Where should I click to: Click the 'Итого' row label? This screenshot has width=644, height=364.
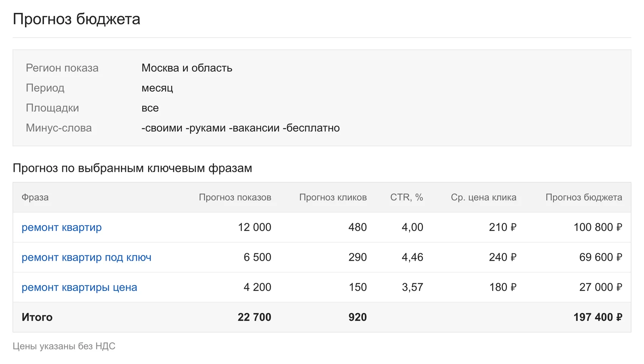click(x=37, y=317)
